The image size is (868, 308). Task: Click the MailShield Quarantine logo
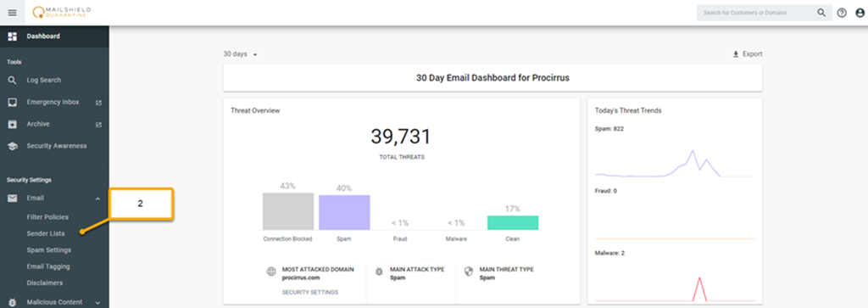tap(61, 12)
